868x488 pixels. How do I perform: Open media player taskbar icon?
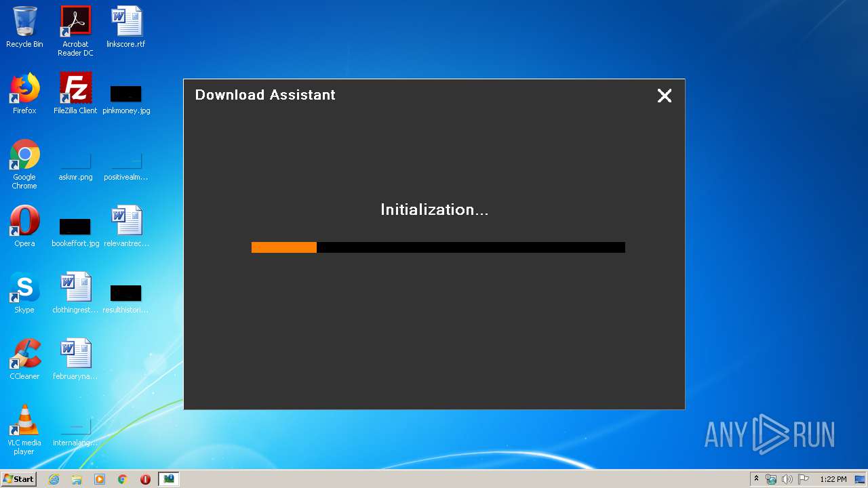[100, 479]
